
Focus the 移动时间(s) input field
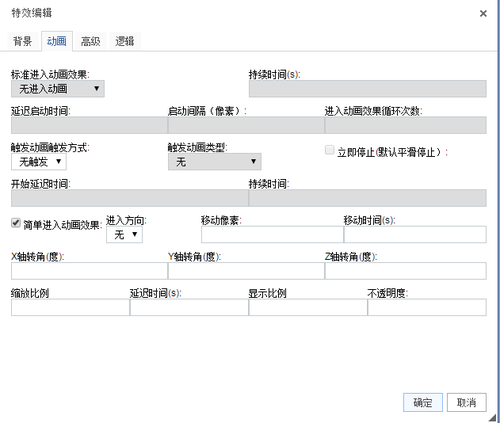click(415, 234)
